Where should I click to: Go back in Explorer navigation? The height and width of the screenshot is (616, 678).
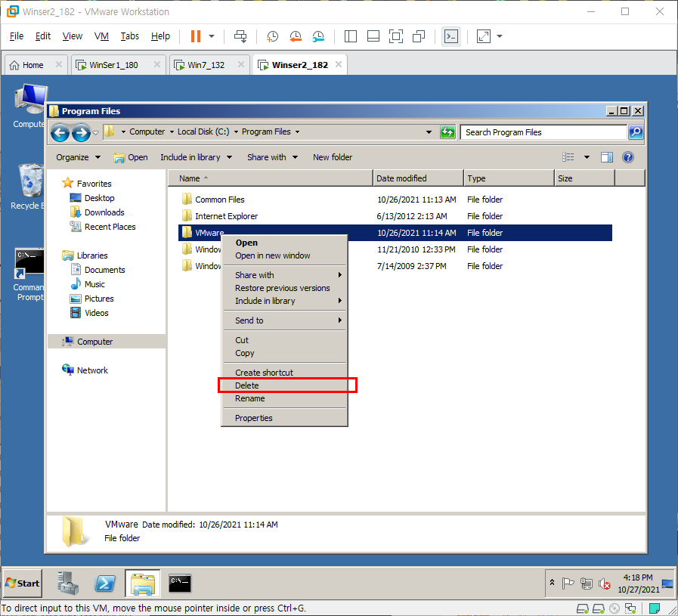click(60, 132)
